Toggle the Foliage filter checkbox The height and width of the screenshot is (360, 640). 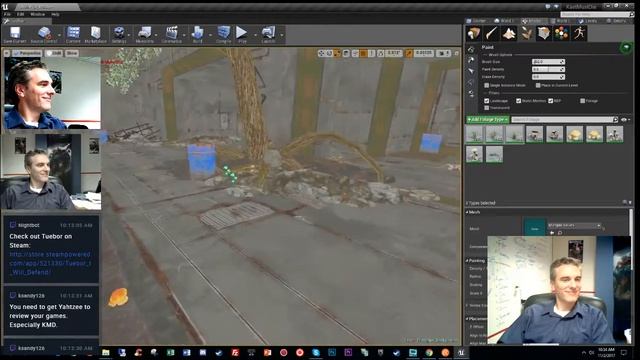pyautogui.click(x=582, y=100)
